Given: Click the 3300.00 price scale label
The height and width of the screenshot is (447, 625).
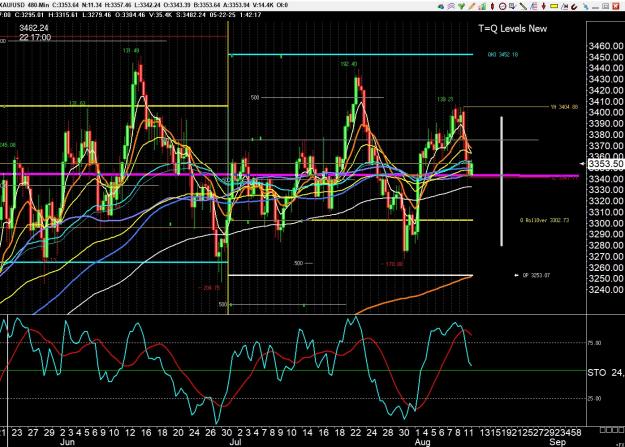Looking at the screenshot, I should 606,223.
